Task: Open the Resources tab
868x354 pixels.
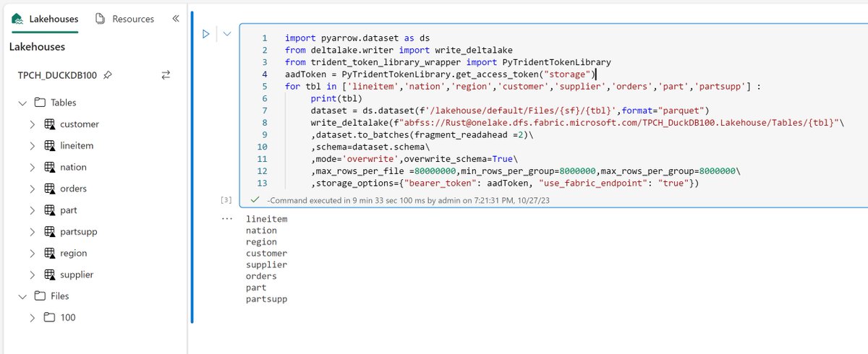Action: (124, 19)
